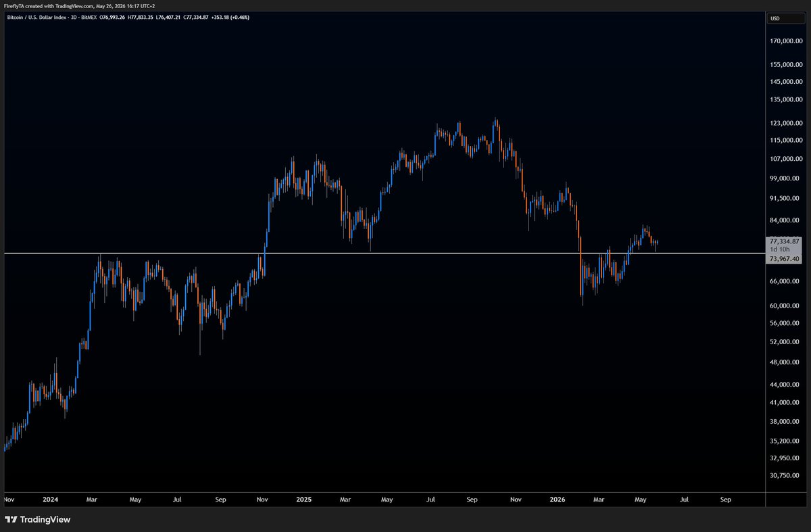Click the 2024 year label on time axis
The height and width of the screenshot is (532, 811).
point(50,500)
